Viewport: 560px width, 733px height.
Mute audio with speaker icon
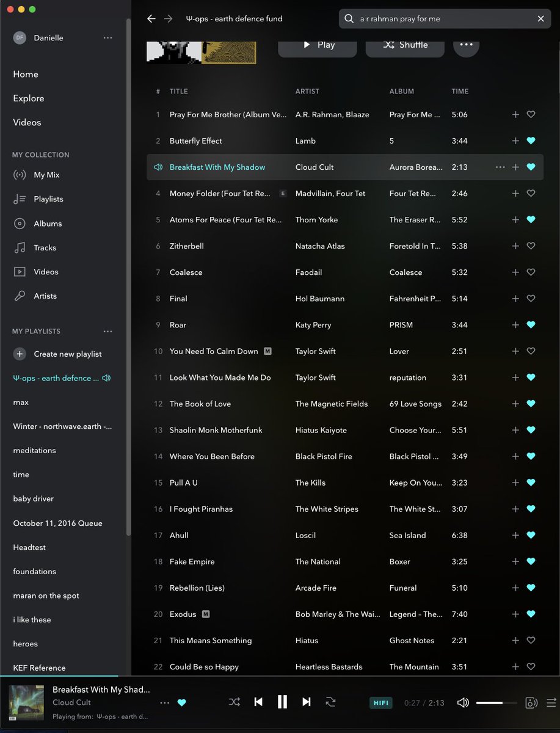click(463, 703)
